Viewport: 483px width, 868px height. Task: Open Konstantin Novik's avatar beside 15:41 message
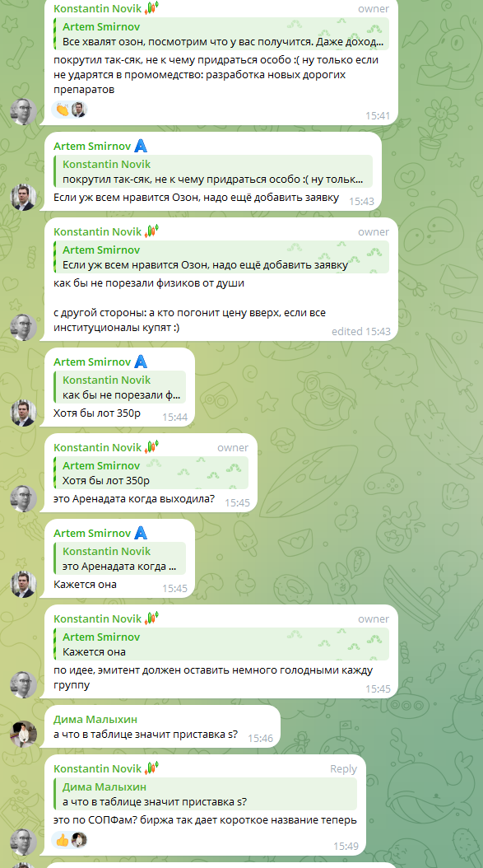tap(24, 112)
